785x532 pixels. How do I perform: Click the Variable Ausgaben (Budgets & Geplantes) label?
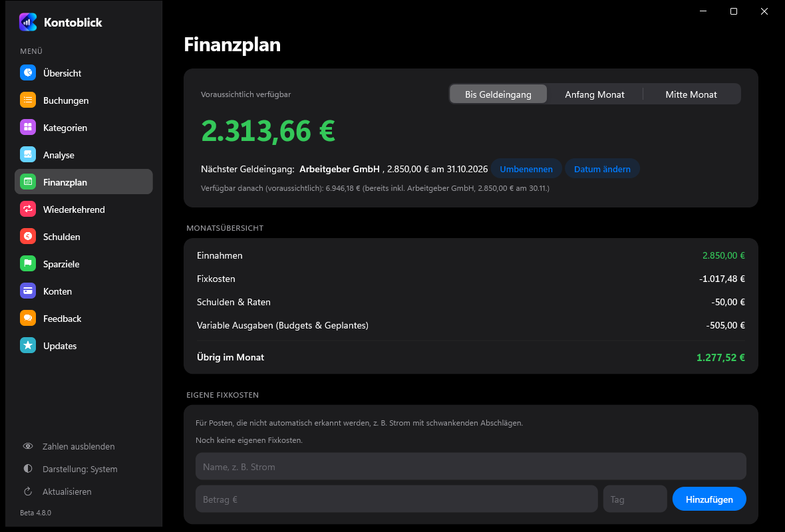coord(282,325)
